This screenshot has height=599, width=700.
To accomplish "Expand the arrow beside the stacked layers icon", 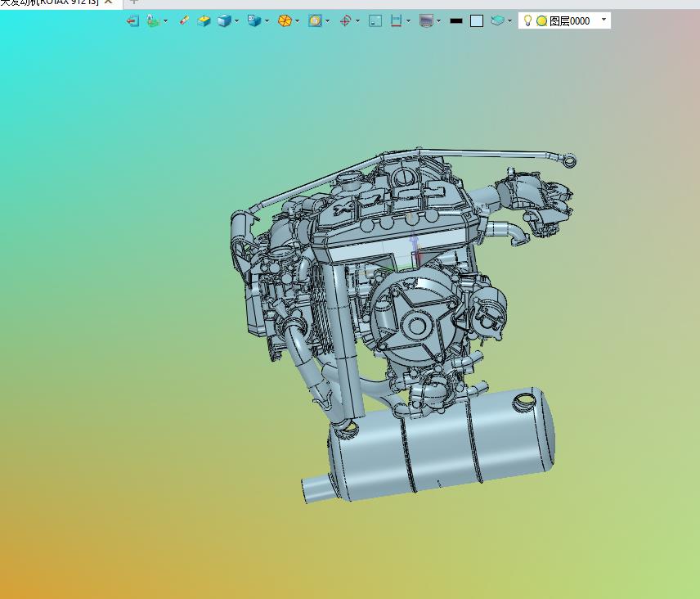I will (x=509, y=20).
